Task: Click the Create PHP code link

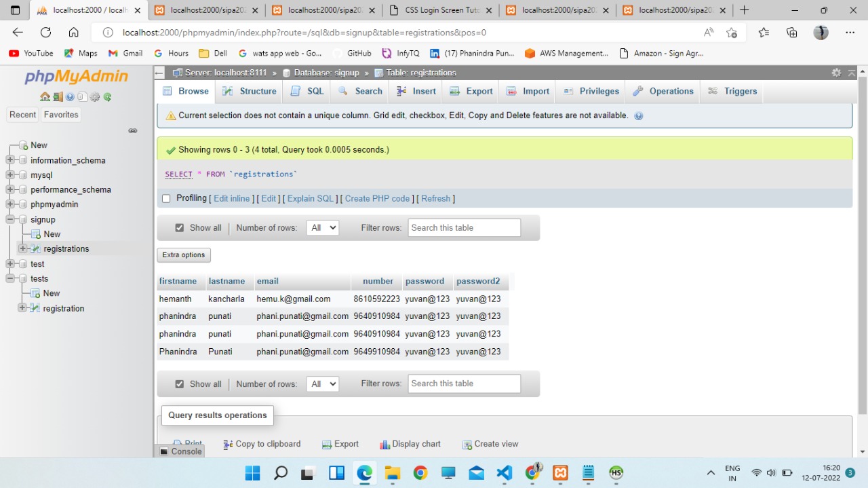Action: point(378,199)
